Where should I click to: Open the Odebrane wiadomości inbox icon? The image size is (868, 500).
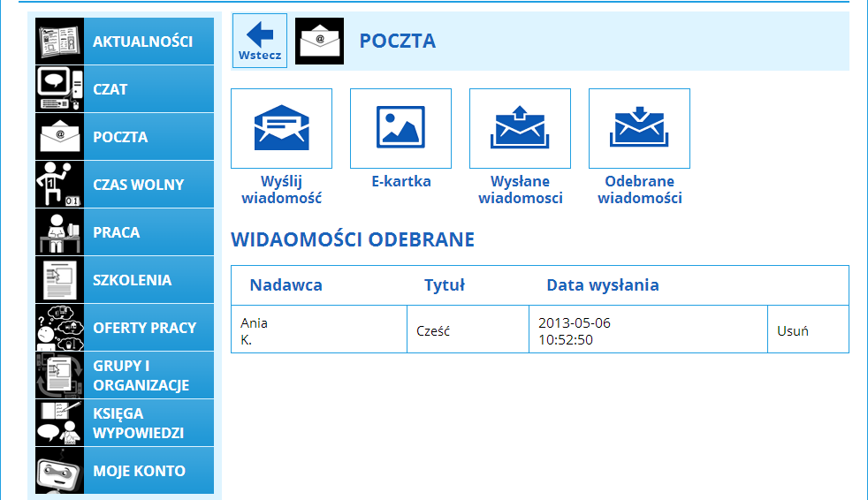coord(639,128)
